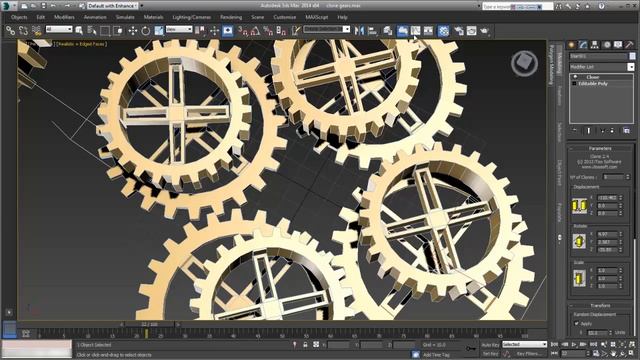The image size is (640, 360).
Task: Open the Help menu
Action: (342, 17)
